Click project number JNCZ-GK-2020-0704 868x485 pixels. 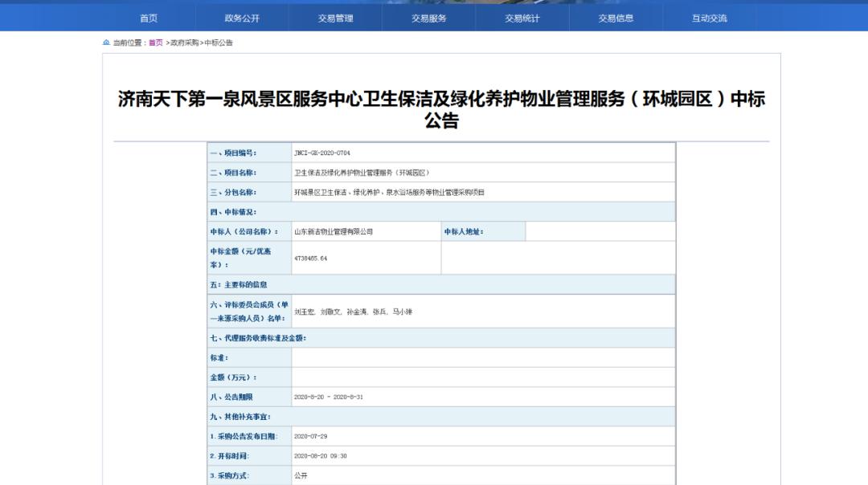click(322, 153)
